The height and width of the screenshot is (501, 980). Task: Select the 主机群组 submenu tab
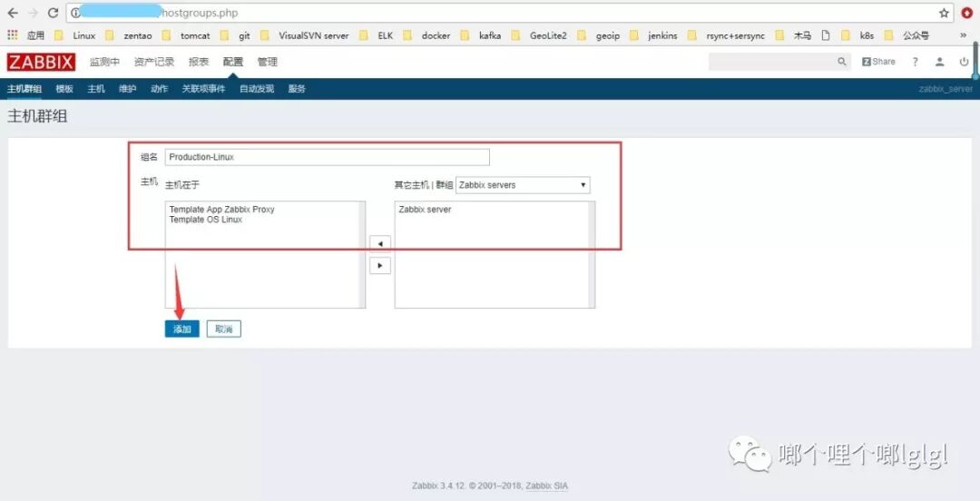point(24,89)
